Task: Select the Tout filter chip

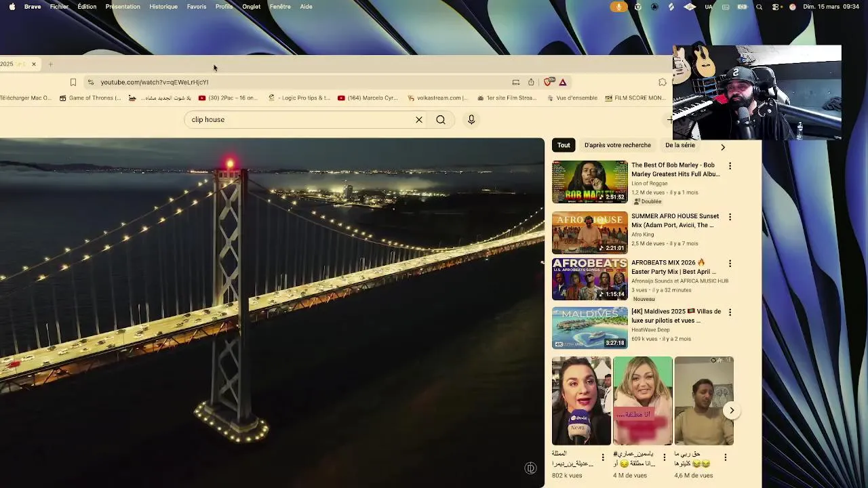Action: click(564, 145)
